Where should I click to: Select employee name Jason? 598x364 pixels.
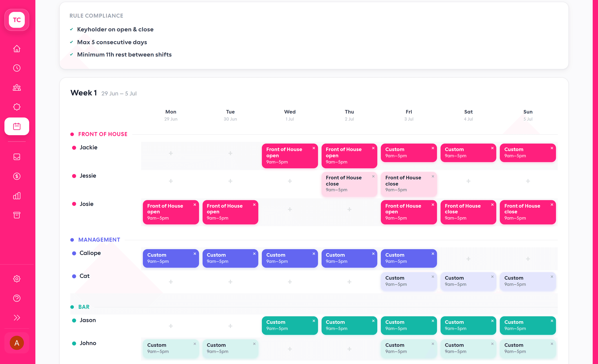[88, 320]
